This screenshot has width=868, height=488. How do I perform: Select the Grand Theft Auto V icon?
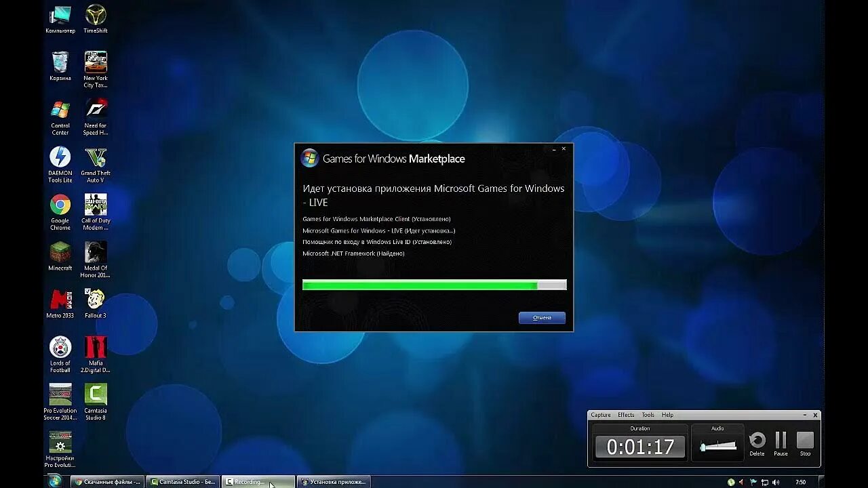(95, 165)
